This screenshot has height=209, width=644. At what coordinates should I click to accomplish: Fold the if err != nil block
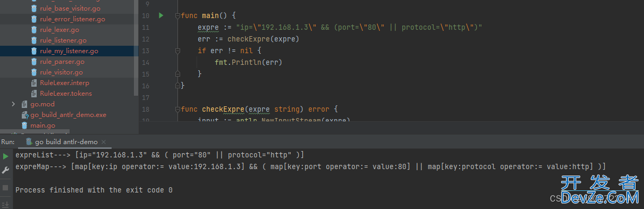point(178,51)
